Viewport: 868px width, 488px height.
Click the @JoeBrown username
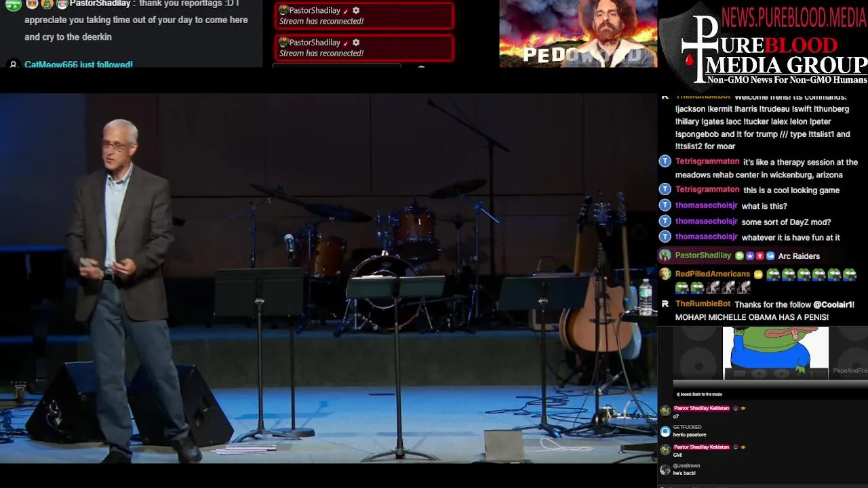click(686, 466)
